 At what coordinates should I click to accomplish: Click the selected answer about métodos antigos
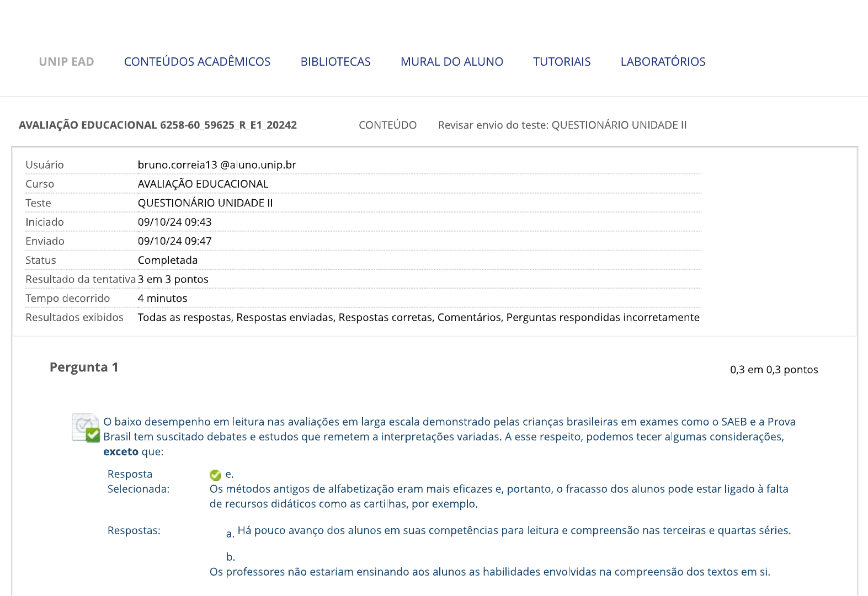(498, 496)
